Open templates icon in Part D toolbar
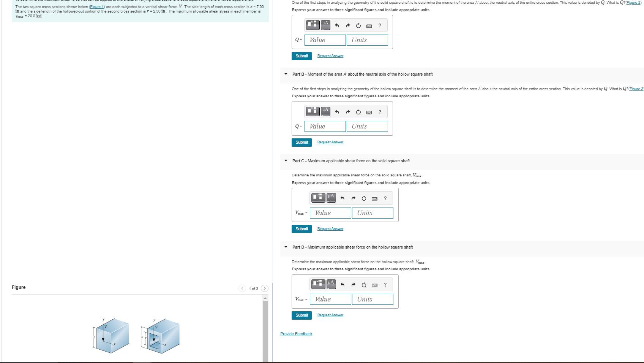Viewport: 644px width, 363px height. 319,284
